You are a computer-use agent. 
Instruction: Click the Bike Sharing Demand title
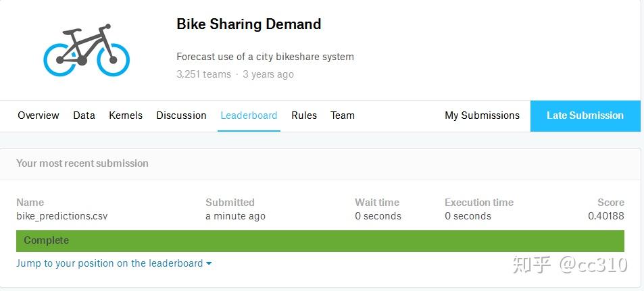click(249, 24)
